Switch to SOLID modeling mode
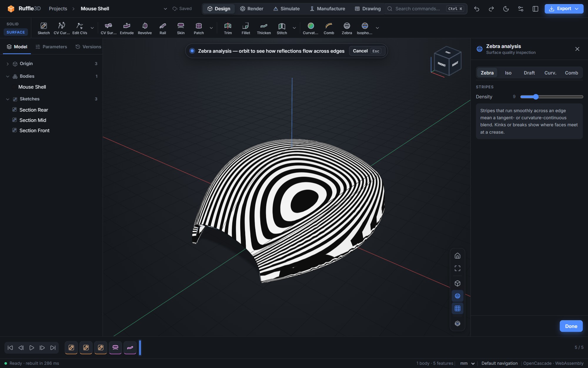 click(13, 24)
